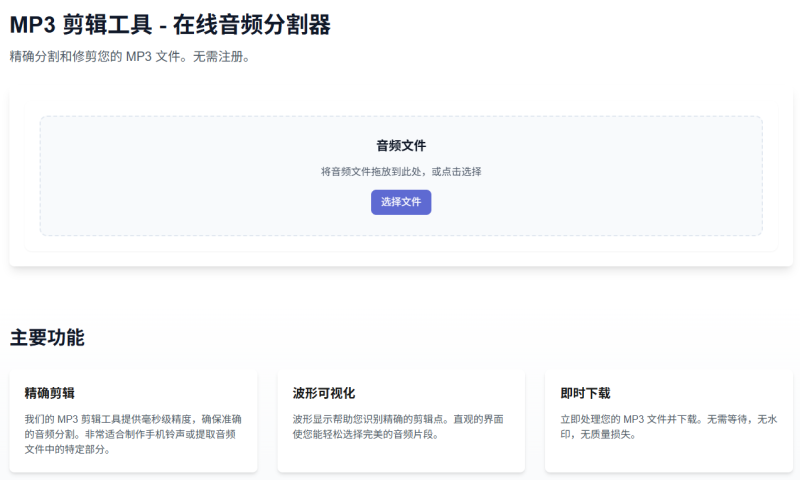Click 毫秒级精度 text in 精确剪辑 card
The width and height of the screenshot is (800, 480).
point(176,419)
